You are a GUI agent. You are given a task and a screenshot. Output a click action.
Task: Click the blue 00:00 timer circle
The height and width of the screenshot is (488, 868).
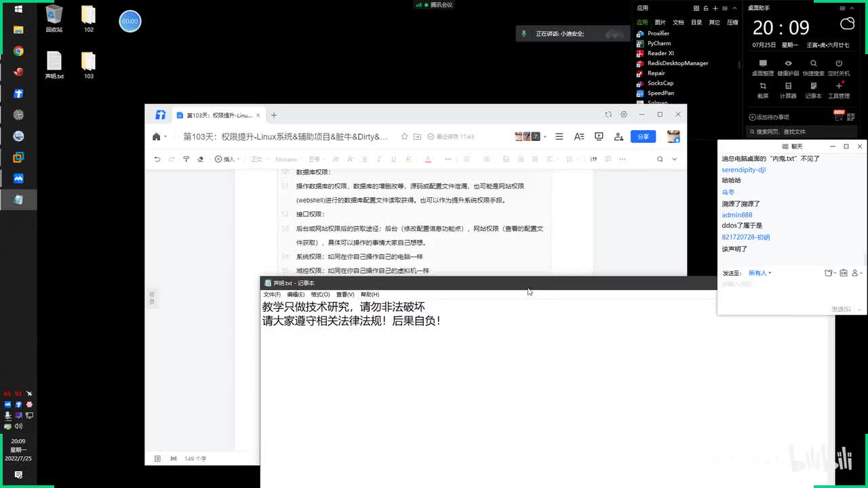pos(130,21)
